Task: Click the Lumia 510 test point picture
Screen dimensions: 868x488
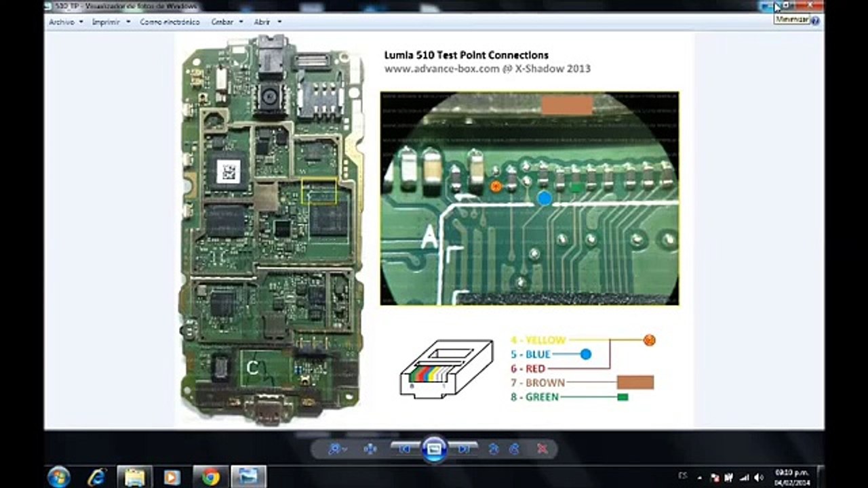Action: point(434,230)
